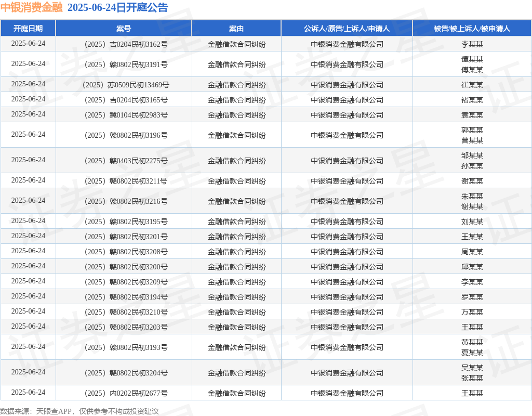
Task: Select the 开庭日期 column header
Action: pos(28,29)
